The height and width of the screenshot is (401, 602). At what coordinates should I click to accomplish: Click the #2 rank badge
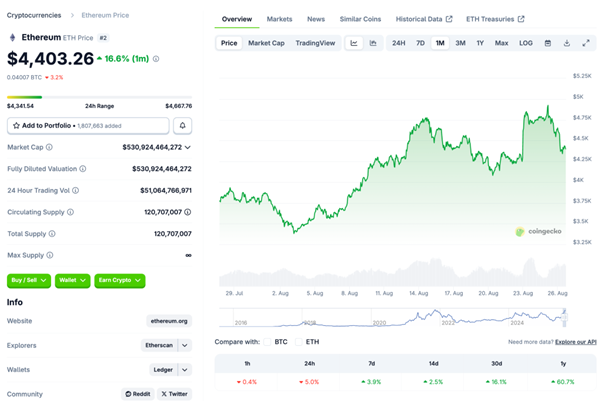(x=103, y=38)
